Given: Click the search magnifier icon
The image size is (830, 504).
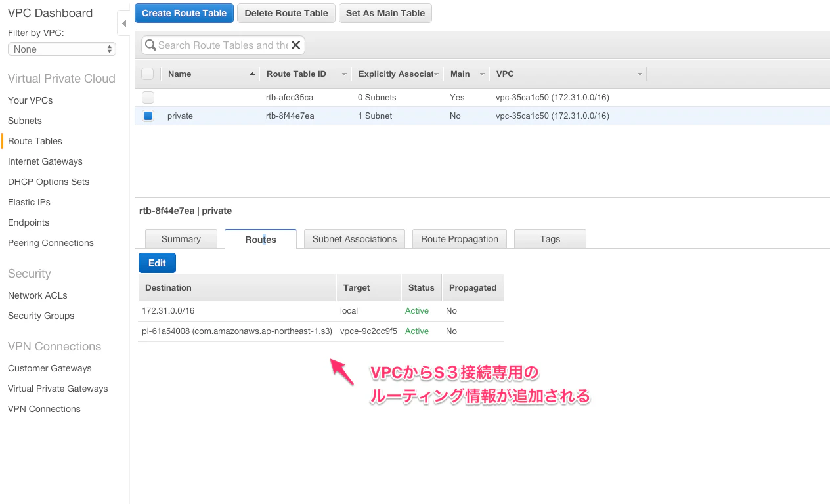Looking at the screenshot, I should (x=150, y=45).
